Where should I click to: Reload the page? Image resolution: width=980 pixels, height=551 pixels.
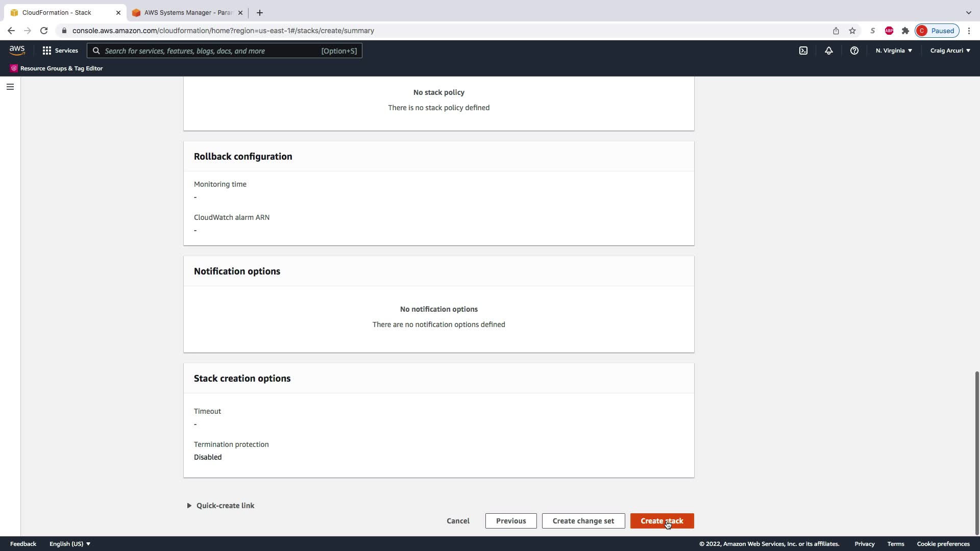[x=44, y=31]
